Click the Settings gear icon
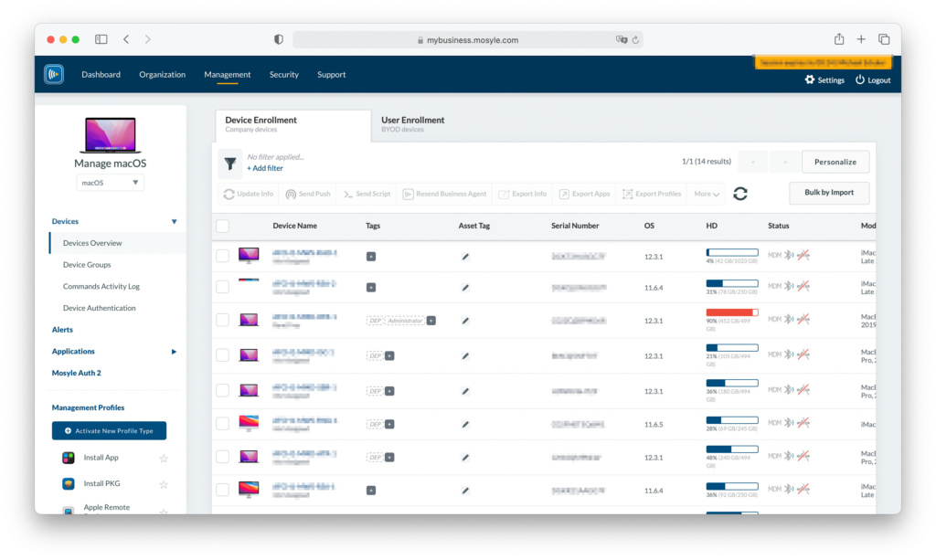The image size is (936, 560). pos(810,80)
